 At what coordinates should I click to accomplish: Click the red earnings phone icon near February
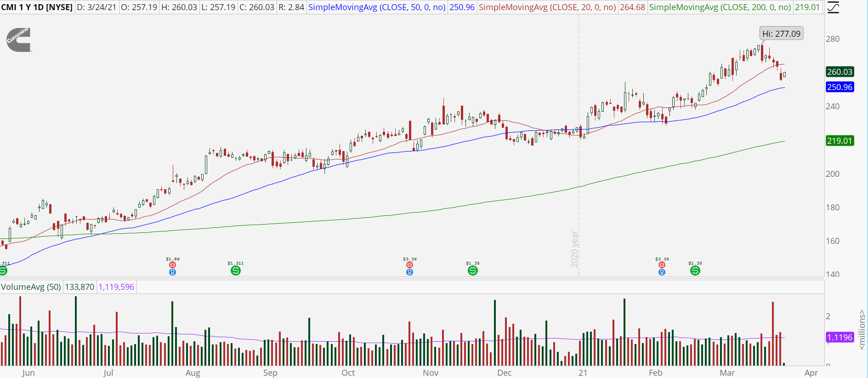662,265
